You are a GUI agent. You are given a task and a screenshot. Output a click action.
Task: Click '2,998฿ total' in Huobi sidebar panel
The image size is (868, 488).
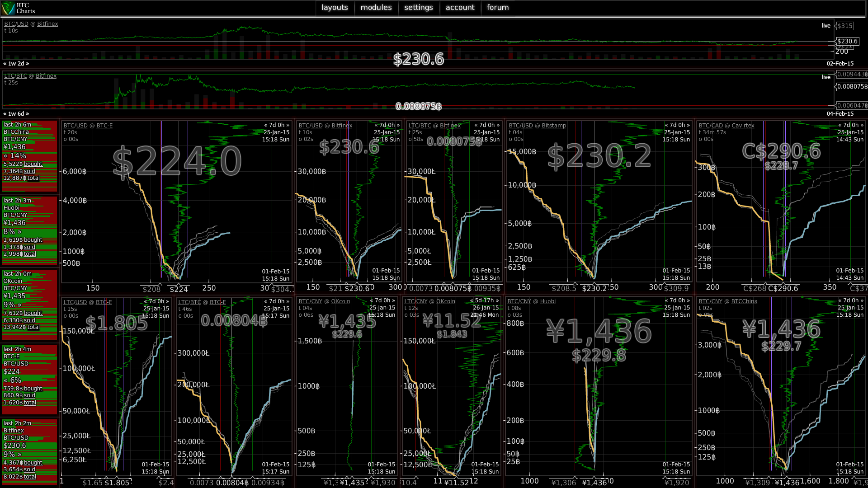click(20, 254)
